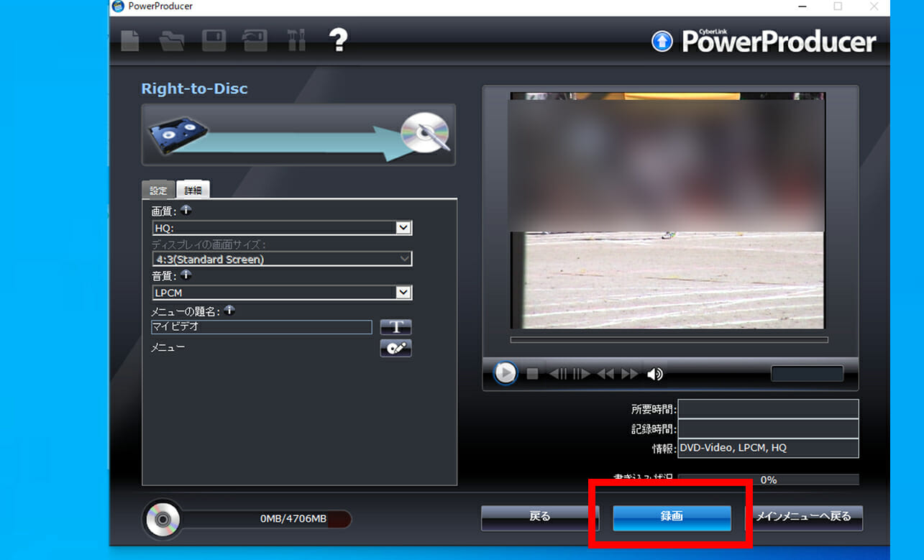Open preferences with the tools icon

pos(296,40)
